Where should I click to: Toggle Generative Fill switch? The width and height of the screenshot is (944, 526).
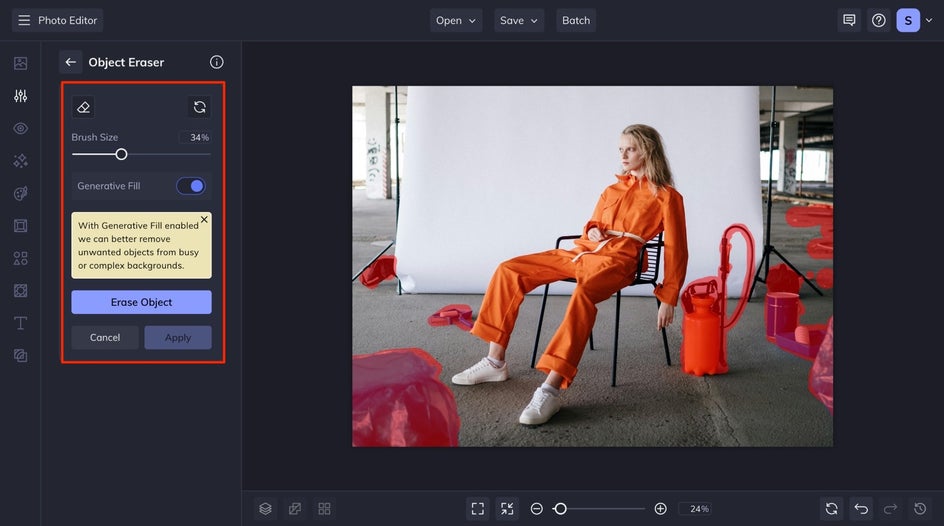tap(191, 186)
